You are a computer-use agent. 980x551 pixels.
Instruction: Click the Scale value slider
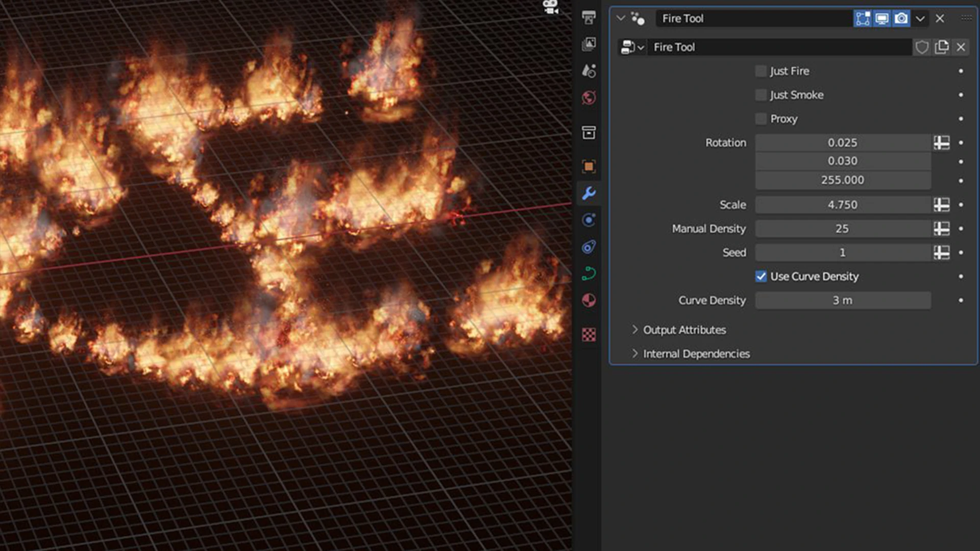click(x=842, y=205)
